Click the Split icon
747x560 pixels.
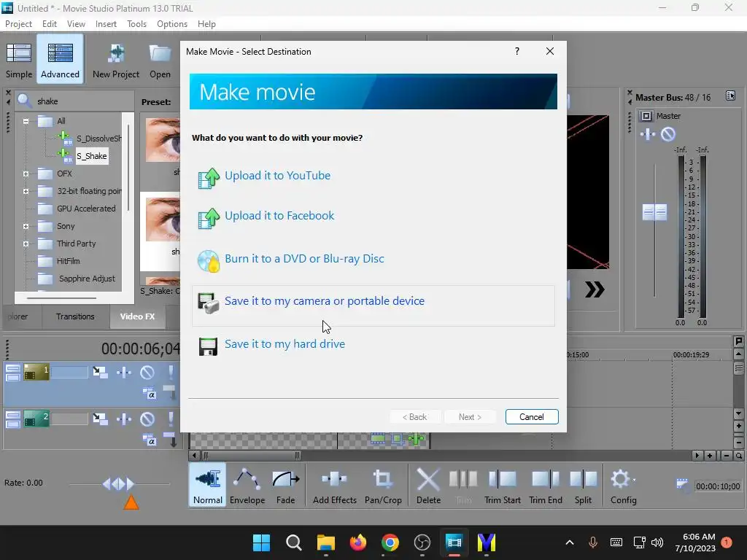click(583, 479)
